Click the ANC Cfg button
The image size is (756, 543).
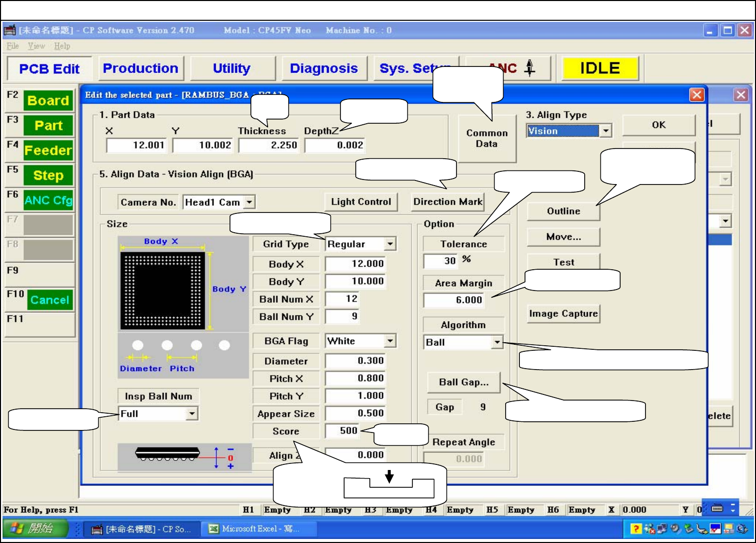click(x=48, y=200)
